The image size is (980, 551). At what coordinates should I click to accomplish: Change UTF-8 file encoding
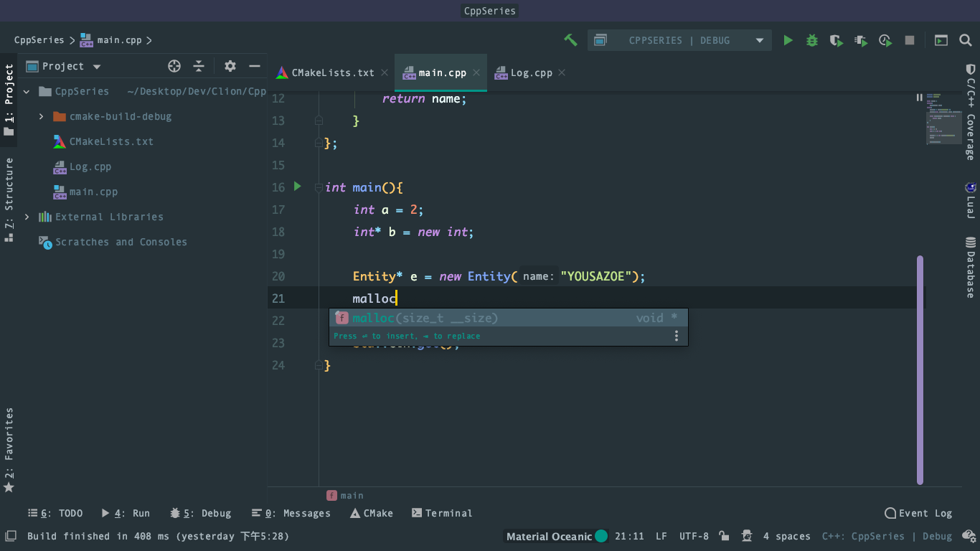pos(694,536)
